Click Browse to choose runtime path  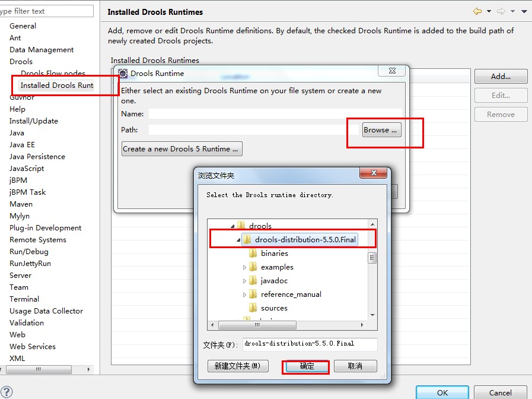(382, 130)
